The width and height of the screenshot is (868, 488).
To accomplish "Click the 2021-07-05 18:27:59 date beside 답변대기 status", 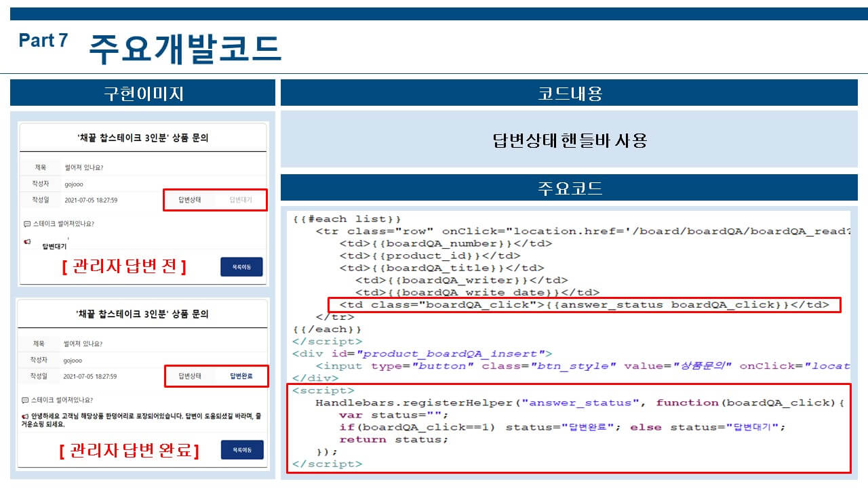I will point(91,200).
